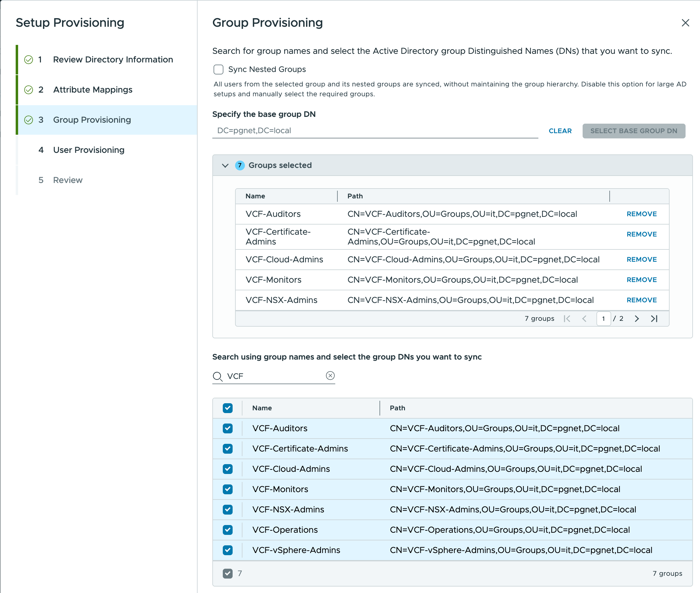700x593 pixels.
Task: Click the search magnifier icon
Action: point(218,376)
